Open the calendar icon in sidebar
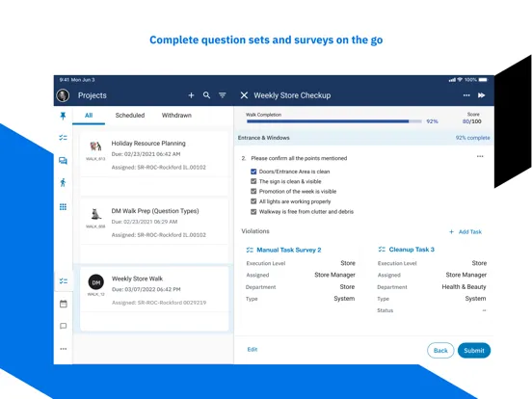The width and height of the screenshot is (532, 399). pyautogui.click(x=63, y=304)
